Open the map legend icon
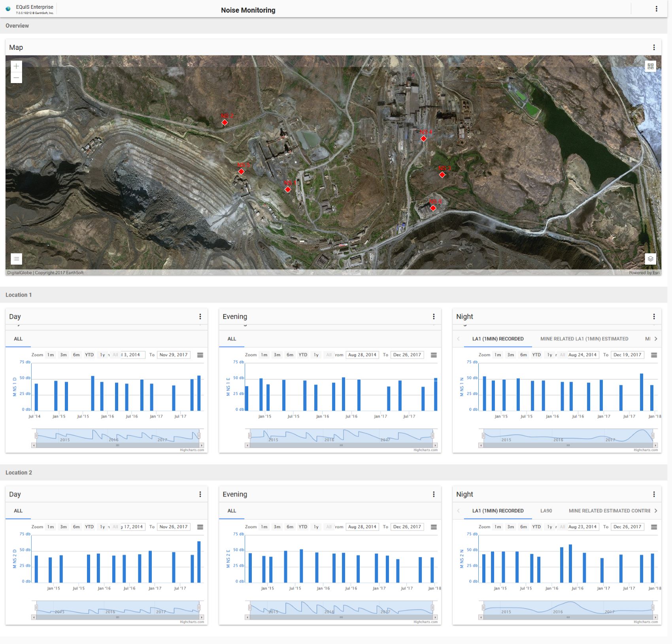The height and width of the screenshot is (644, 672). [16, 259]
